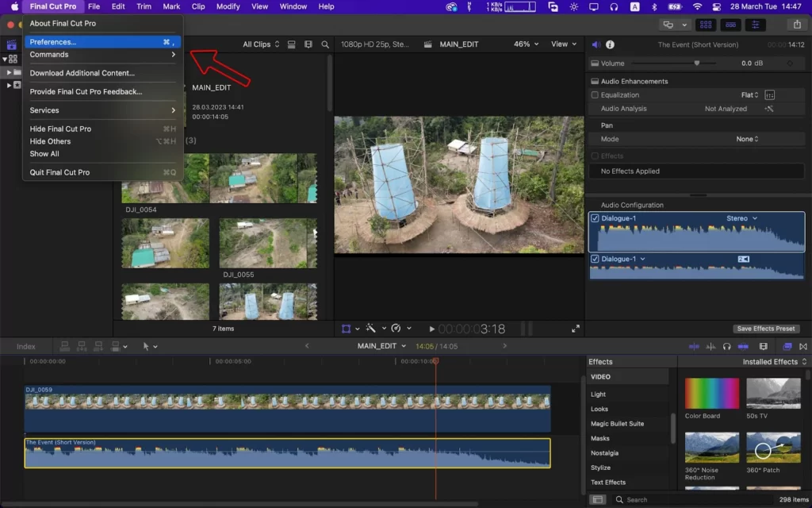Adjust the Volume slider handle

point(697,63)
